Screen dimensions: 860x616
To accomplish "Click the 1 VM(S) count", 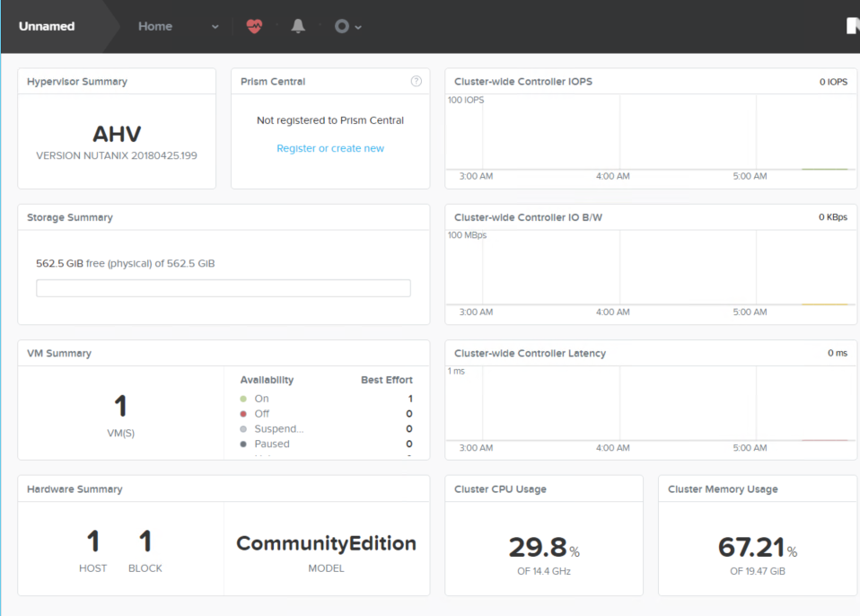I will [121, 407].
